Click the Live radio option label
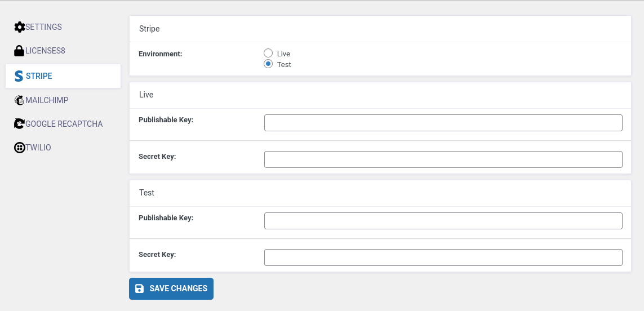The width and height of the screenshot is (644, 311). coord(283,54)
